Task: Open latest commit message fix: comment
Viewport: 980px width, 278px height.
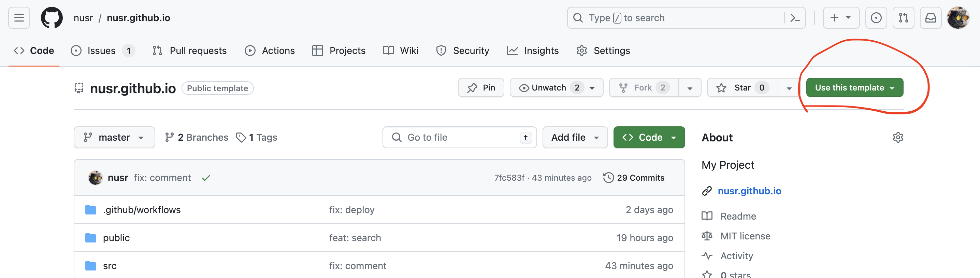Action: coord(162,178)
